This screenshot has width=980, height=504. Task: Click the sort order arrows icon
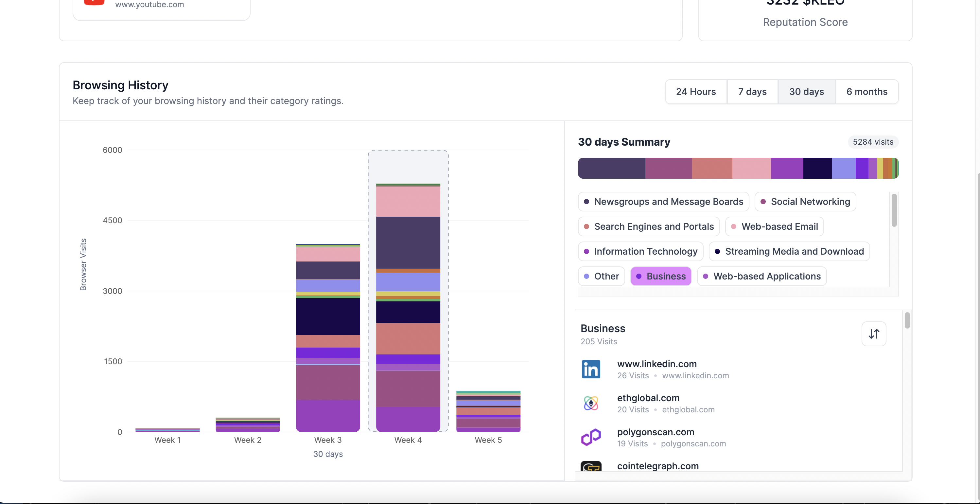tap(873, 334)
